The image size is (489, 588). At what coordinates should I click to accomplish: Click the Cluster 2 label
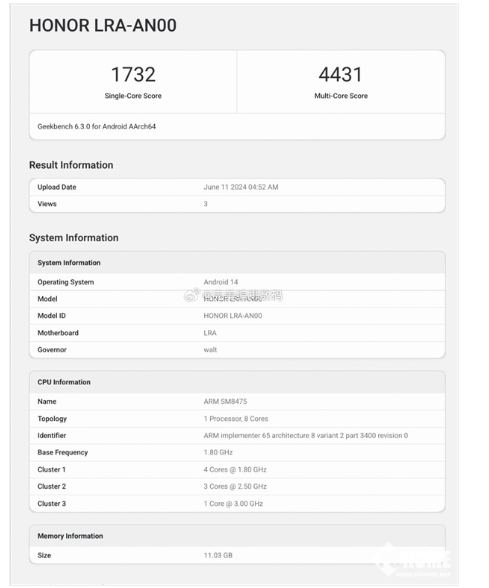point(51,487)
